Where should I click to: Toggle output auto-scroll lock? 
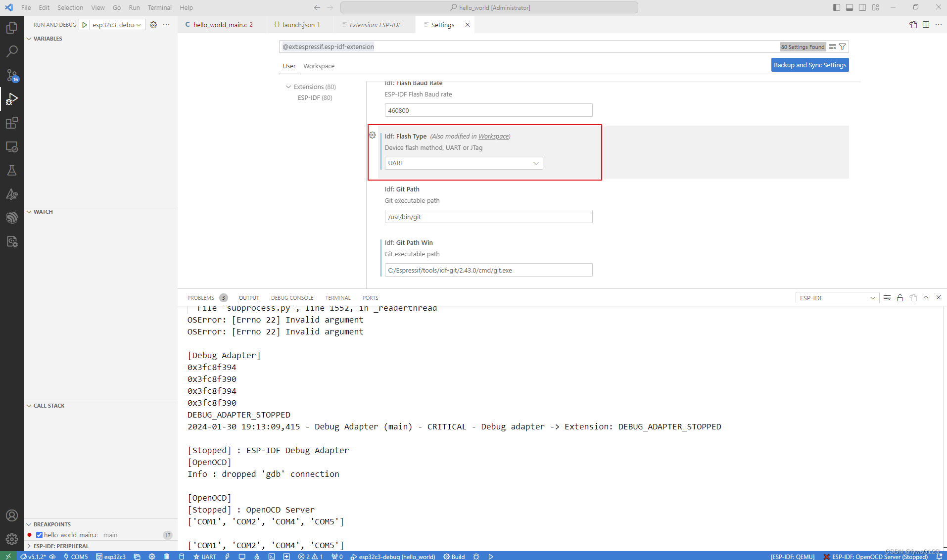click(x=900, y=298)
